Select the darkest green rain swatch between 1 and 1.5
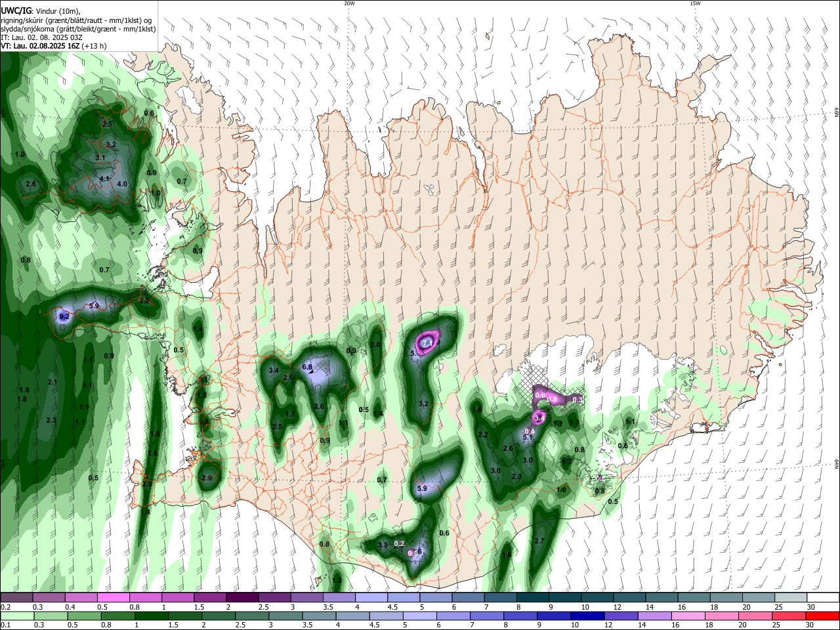The image size is (840, 630). (x=150, y=616)
